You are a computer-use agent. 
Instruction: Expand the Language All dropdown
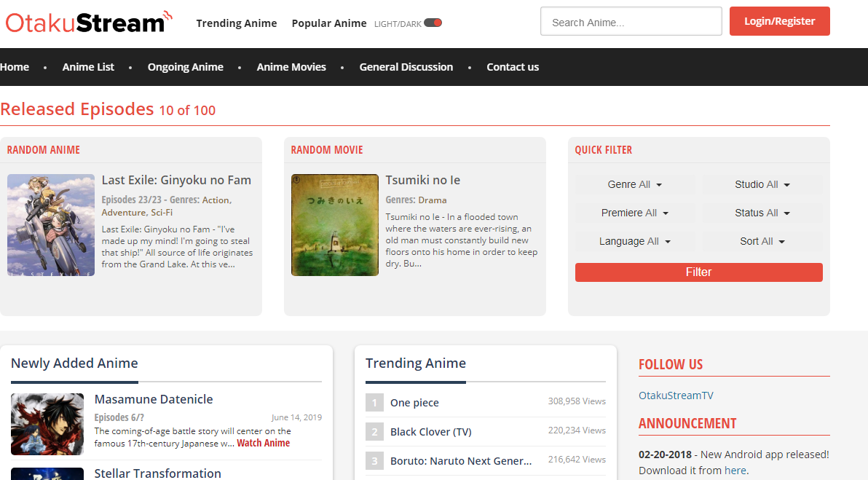tap(635, 241)
